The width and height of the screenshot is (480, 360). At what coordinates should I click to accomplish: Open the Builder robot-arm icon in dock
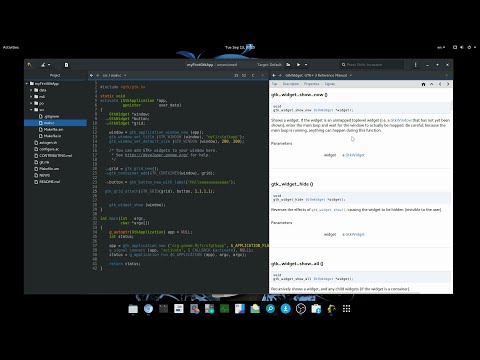click(331, 309)
